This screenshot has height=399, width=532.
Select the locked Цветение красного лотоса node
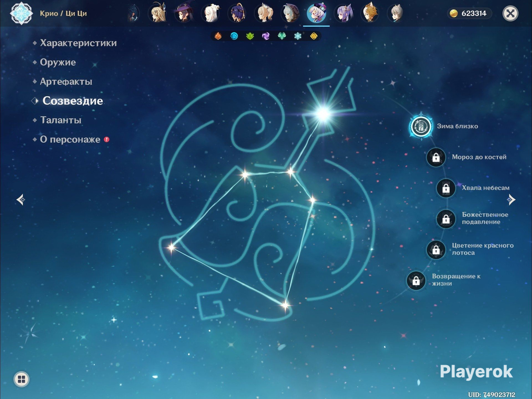[x=436, y=249]
